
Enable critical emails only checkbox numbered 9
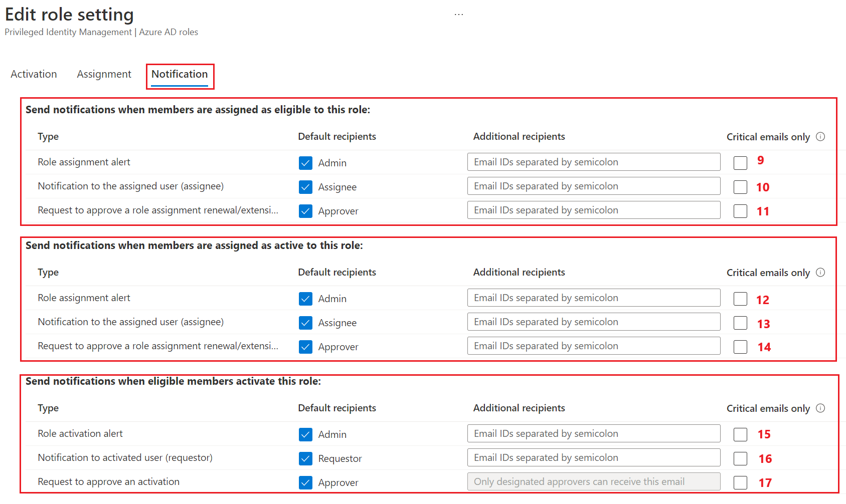740,163
